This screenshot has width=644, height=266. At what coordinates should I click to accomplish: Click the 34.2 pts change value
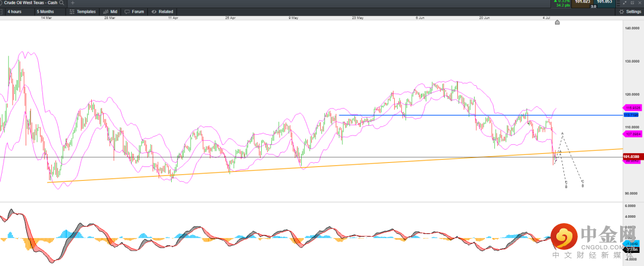(x=563, y=5)
